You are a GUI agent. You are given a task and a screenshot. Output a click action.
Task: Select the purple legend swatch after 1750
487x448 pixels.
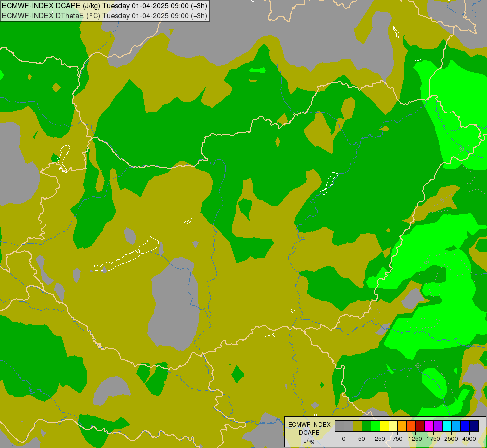[438, 426]
